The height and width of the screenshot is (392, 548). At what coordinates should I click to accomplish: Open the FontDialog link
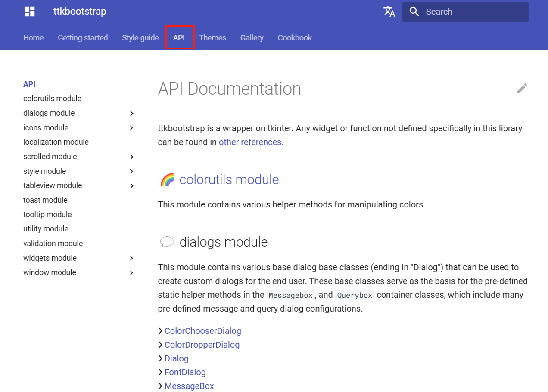(185, 372)
